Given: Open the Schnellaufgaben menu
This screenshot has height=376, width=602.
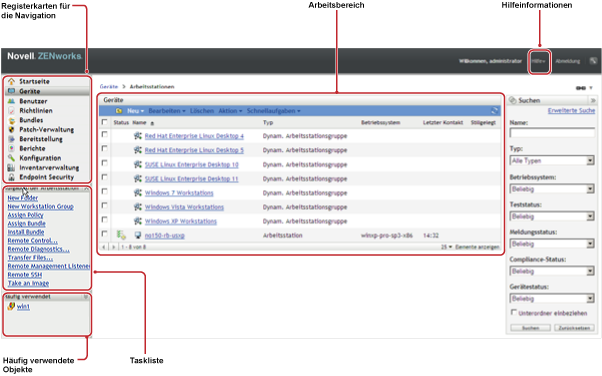Looking at the screenshot, I should pyautogui.click(x=274, y=111).
